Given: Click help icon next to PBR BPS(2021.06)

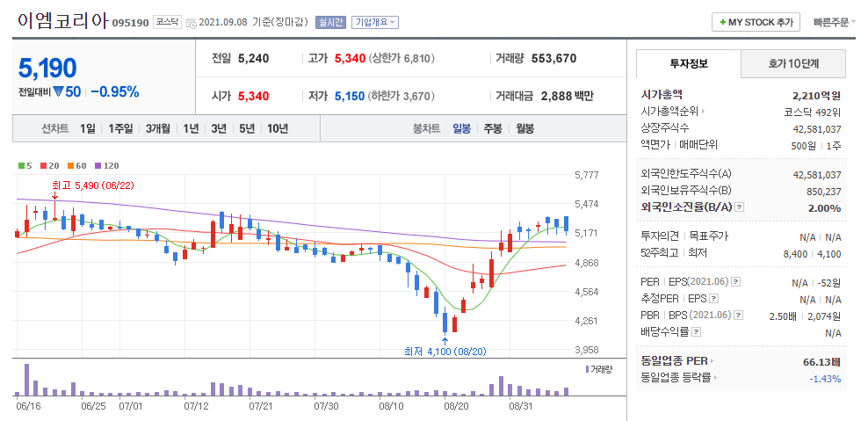Looking at the screenshot, I should tap(738, 316).
